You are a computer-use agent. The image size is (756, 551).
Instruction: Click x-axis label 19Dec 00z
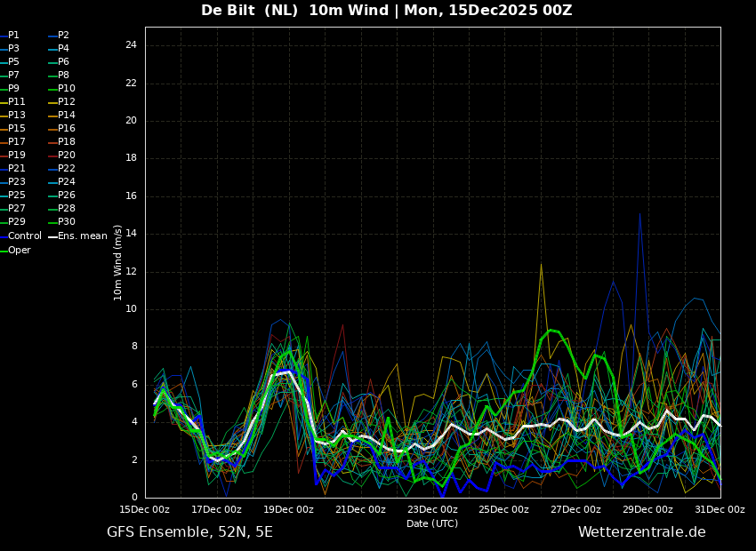pyautogui.click(x=289, y=509)
